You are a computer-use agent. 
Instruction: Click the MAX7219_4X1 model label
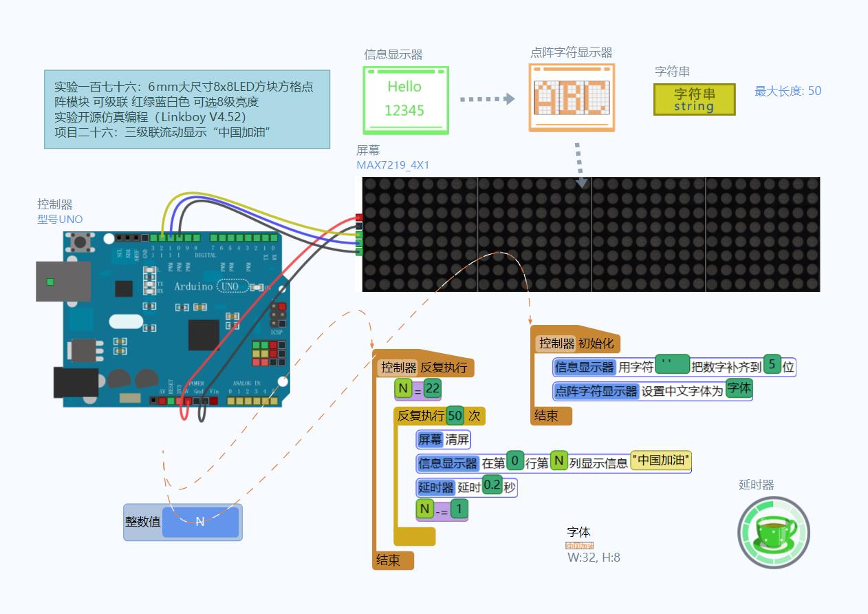pos(393,165)
